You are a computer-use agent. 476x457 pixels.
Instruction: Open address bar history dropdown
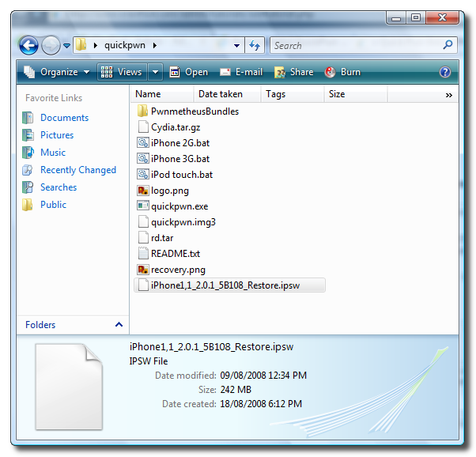[236, 46]
